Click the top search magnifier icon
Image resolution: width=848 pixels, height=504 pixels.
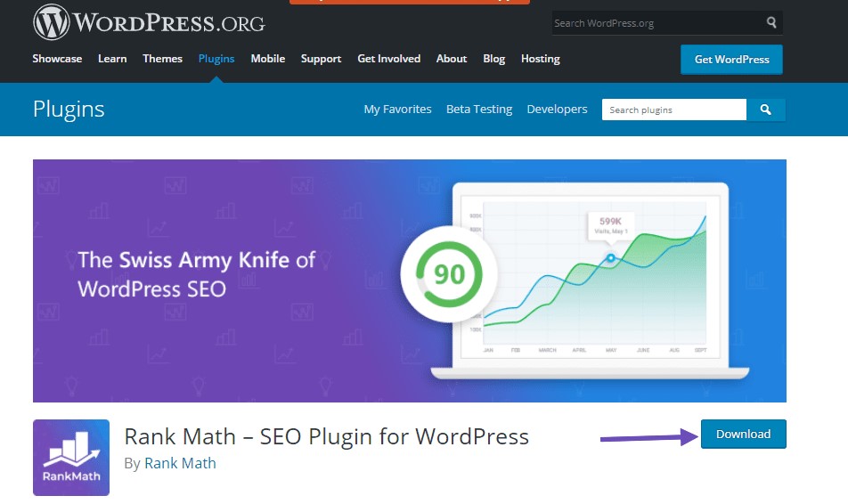tap(771, 23)
